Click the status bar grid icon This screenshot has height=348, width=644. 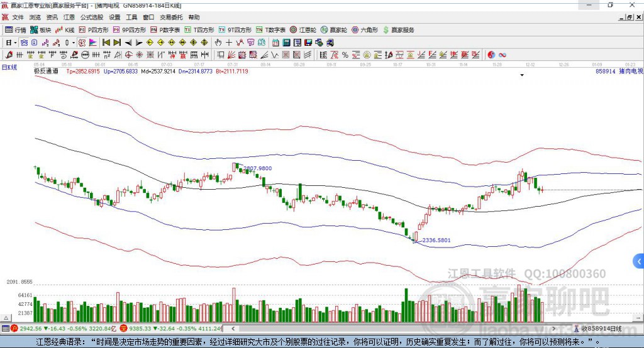(5, 329)
